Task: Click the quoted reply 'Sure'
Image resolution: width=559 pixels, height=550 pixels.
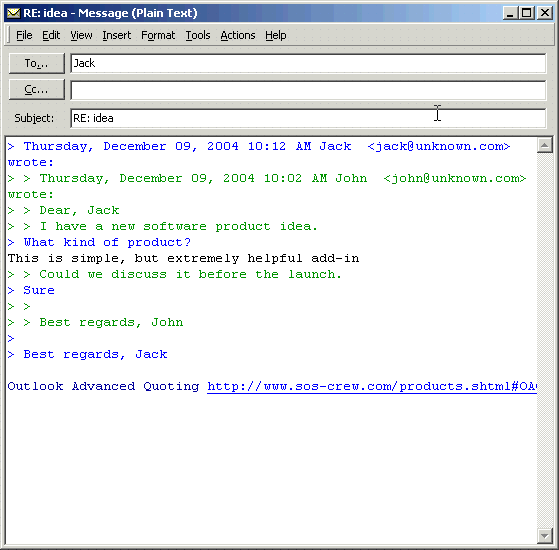Action: [31, 291]
